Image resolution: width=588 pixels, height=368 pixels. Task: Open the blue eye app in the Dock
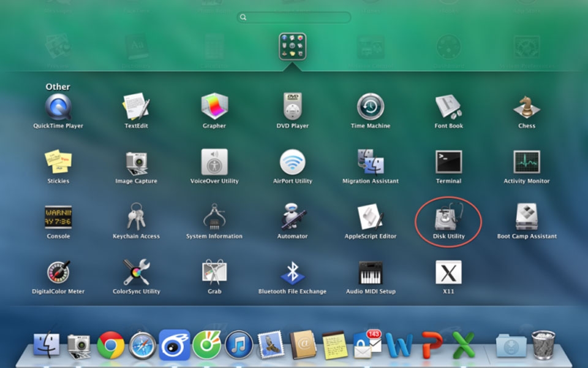tap(175, 345)
